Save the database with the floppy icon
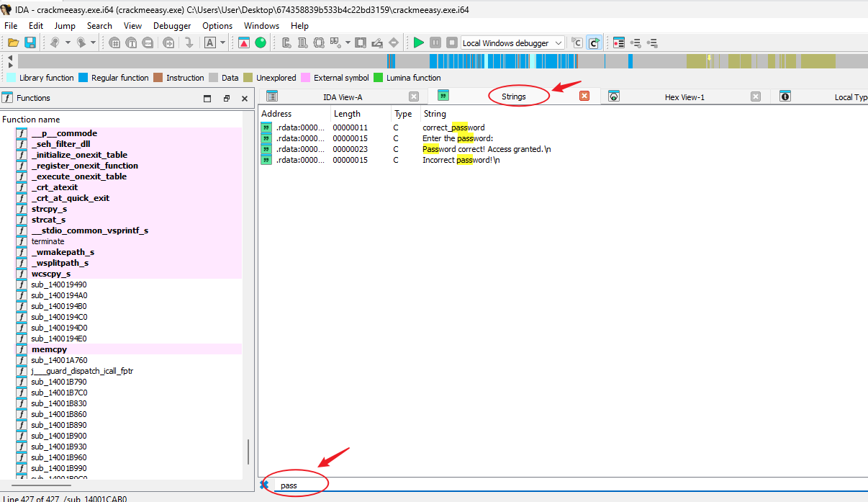The image size is (868, 502). pyautogui.click(x=30, y=43)
